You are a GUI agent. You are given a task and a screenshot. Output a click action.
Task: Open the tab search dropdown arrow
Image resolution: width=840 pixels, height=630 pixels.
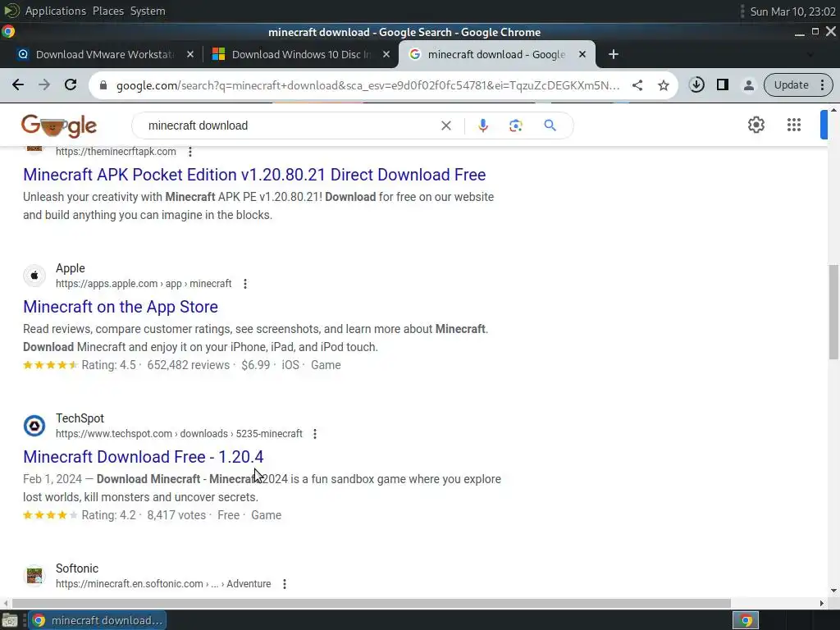tap(810, 54)
